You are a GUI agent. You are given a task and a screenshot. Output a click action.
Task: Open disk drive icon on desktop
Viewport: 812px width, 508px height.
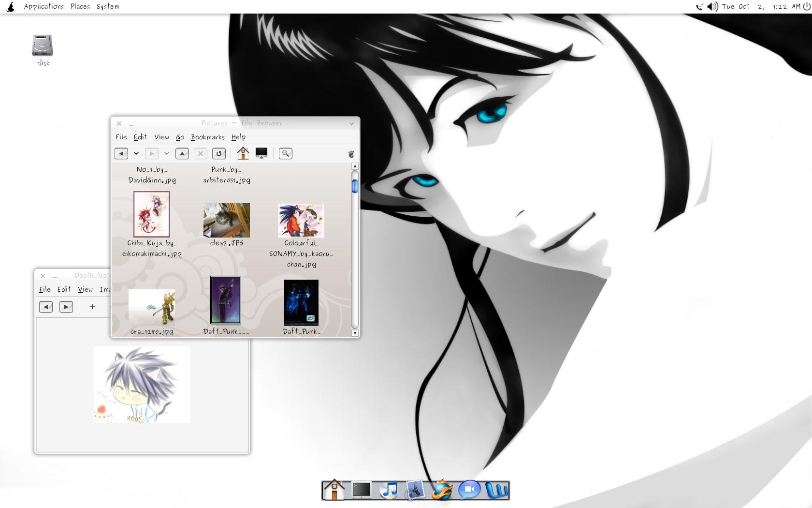tap(43, 45)
